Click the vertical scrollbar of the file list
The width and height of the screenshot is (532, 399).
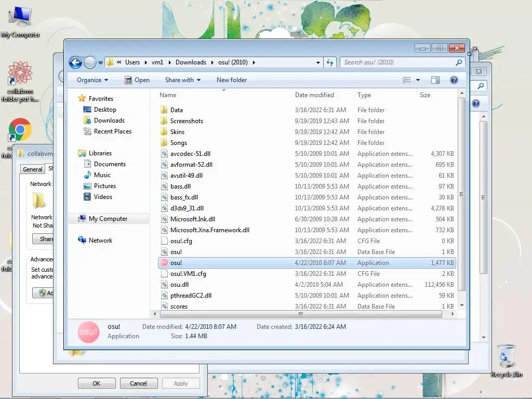coord(461,194)
